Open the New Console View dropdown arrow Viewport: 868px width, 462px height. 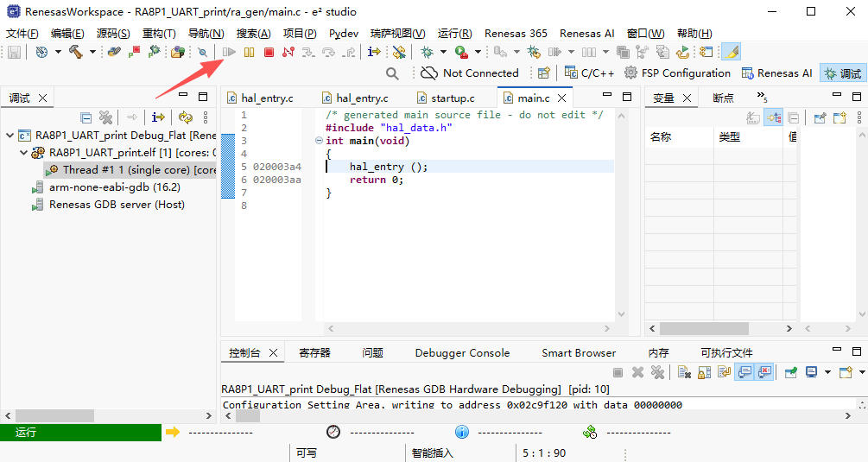pyautogui.click(x=862, y=372)
